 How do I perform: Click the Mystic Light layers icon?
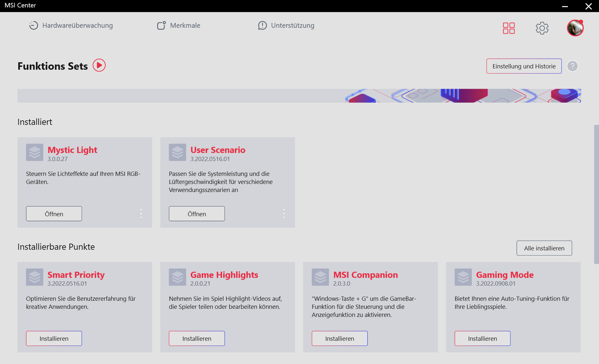[35, 152]
